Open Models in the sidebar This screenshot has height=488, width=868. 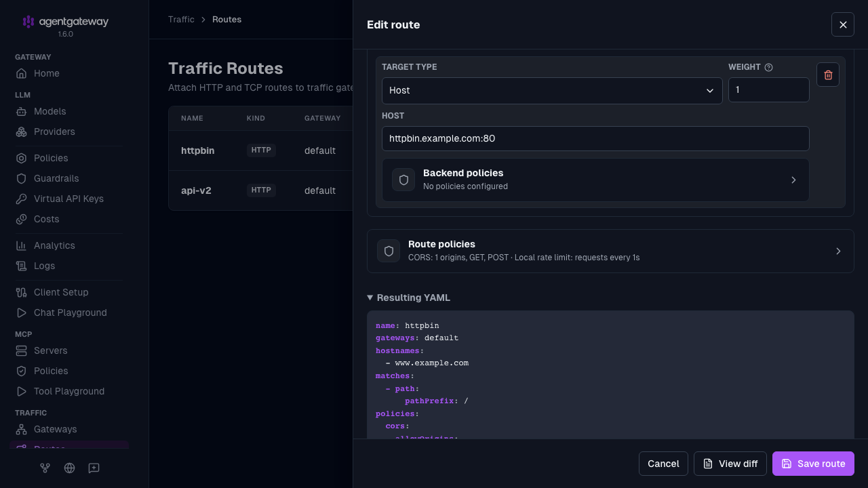(x=69, y=111)
